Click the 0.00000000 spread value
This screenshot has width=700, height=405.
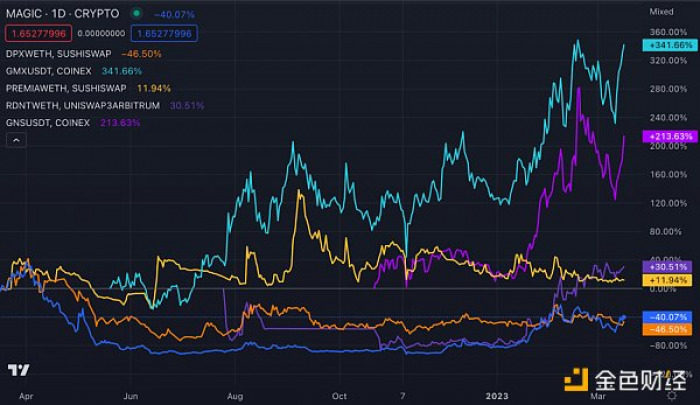tap(101, 33)
